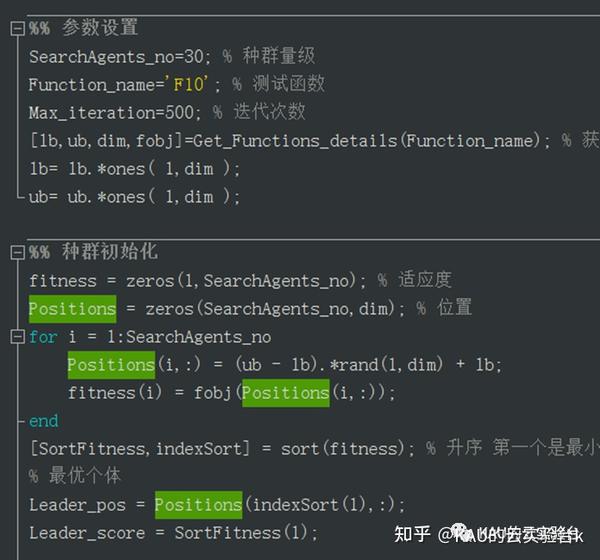Collapse the 种群初始化 code section
600x560 pixels.
pyautogui.click(x=17, y=253)
